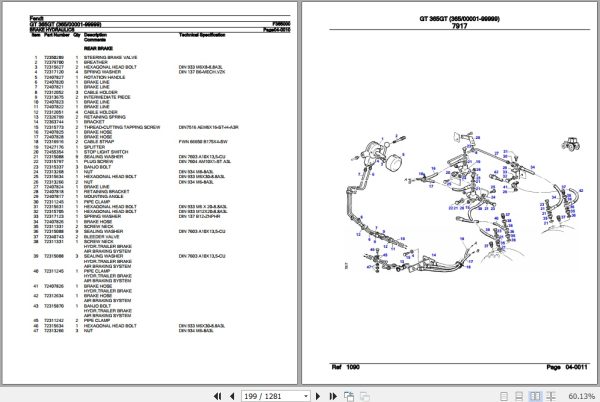The image size is (600, 402).
Task: Open the page number dropdown arrow
Action: (306, 396)
